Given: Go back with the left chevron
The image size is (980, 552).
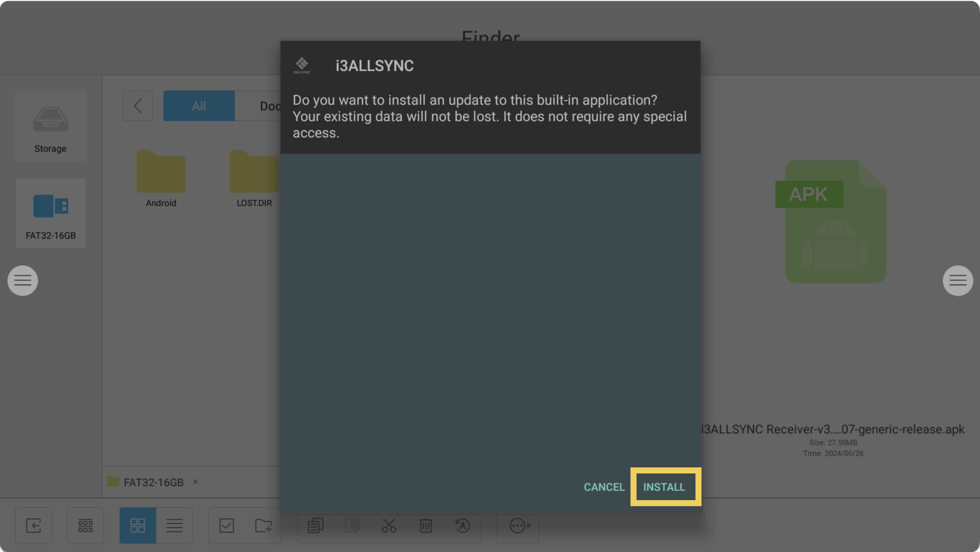Looking at the screenshot, I should click(137, 106).
